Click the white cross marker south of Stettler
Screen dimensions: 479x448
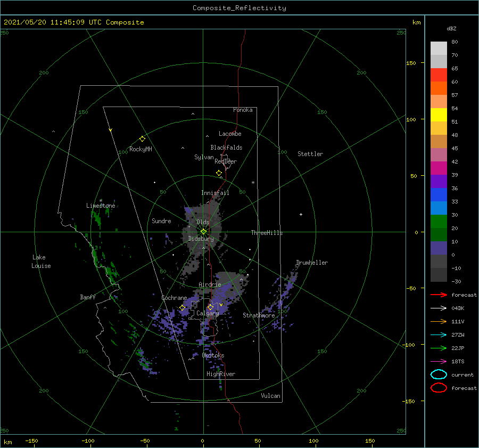coord(301,214)
